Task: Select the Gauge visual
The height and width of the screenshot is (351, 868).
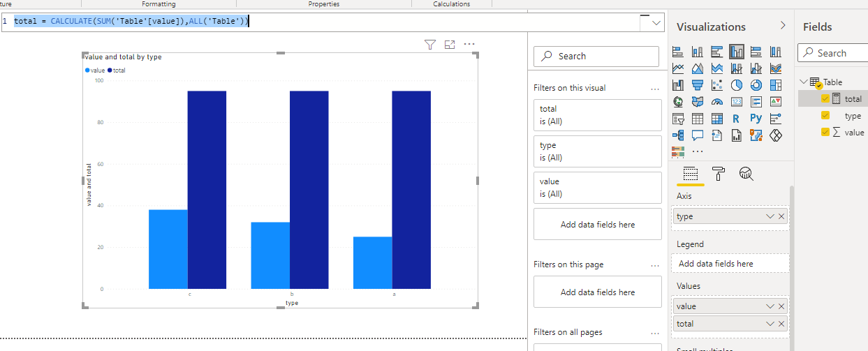Action: [x=717, y=102]
